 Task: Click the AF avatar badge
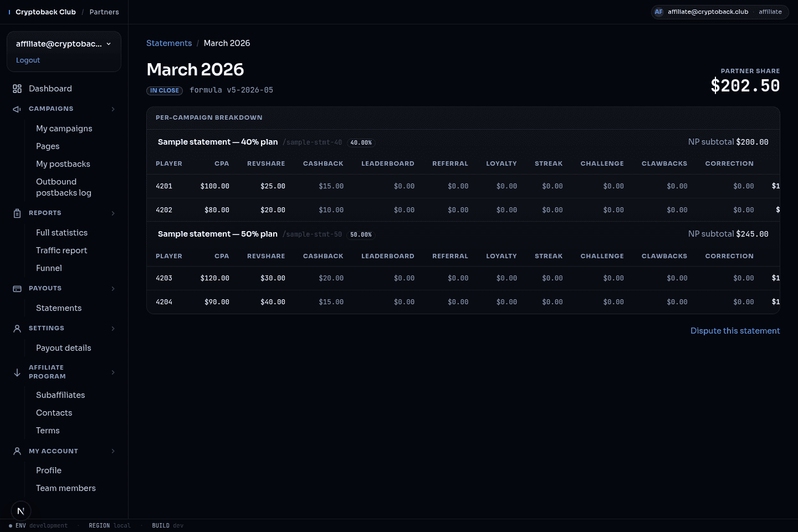pos(658,12)
